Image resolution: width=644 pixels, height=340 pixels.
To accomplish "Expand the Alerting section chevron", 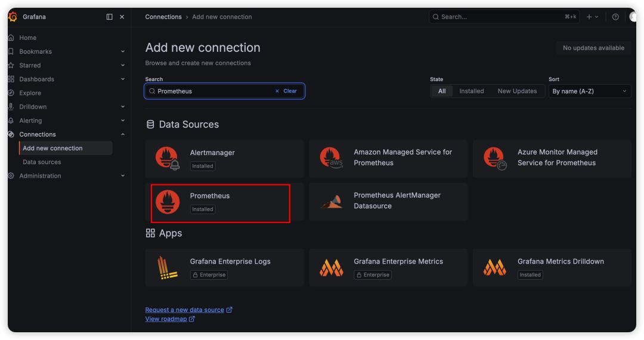I will click(123, 120).
